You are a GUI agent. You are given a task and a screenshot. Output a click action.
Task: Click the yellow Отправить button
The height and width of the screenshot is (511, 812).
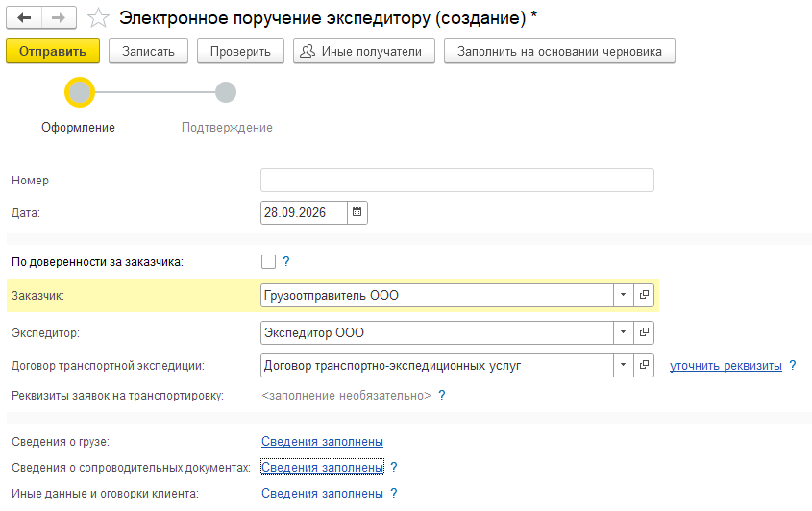(x=53, y=51)
